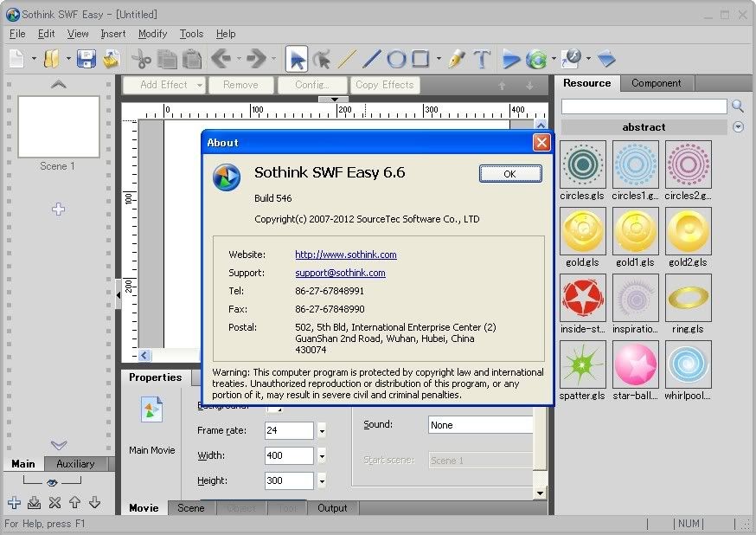The height and width of the screenshot is (535, 756).
Task: Click the Frame rate input field
Action: [x=289, y=430]
